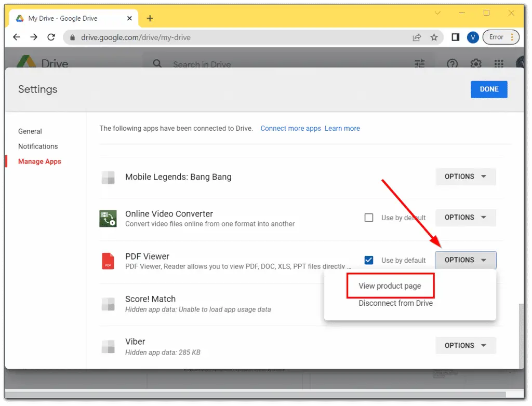
Task: Open the Connect more apps link
Action: (x=290, y=128)
